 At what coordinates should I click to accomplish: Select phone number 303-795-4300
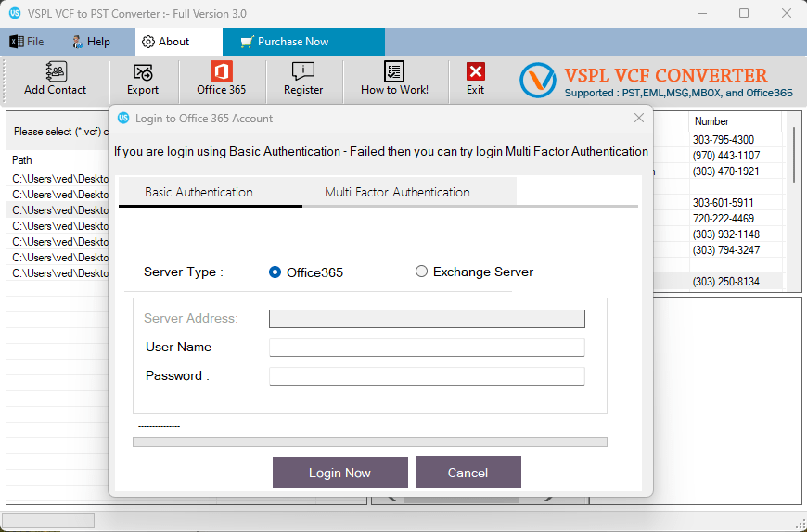point(724,140)
